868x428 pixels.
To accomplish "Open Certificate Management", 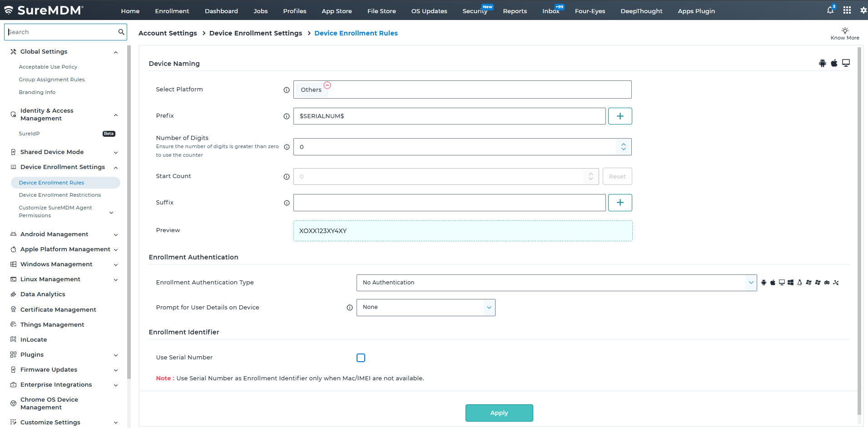I will pyautogui.click(x=58, y=310).
